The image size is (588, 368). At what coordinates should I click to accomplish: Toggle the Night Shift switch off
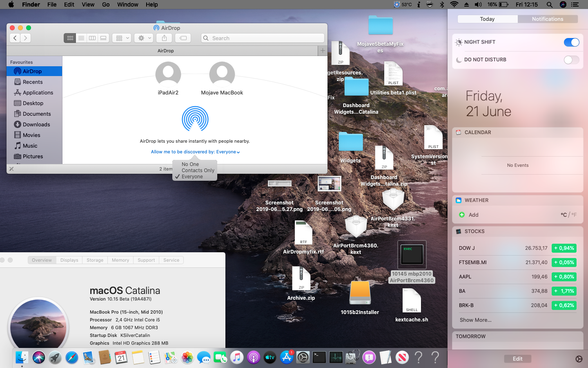[571, 42]
